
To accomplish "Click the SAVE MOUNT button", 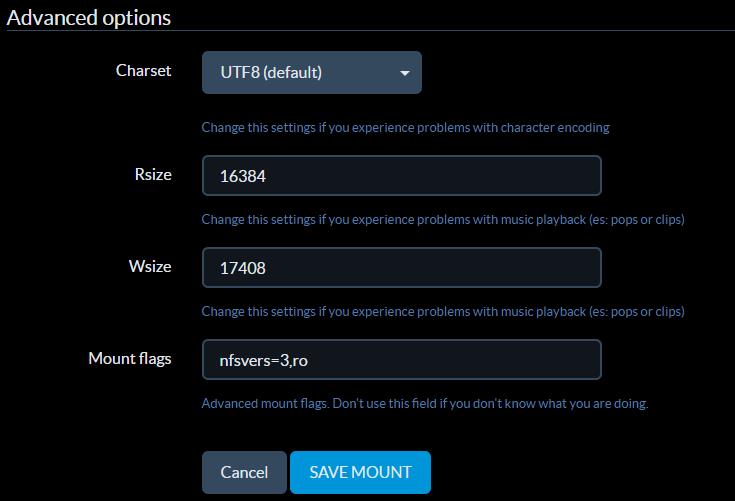I will coord(360,472).
